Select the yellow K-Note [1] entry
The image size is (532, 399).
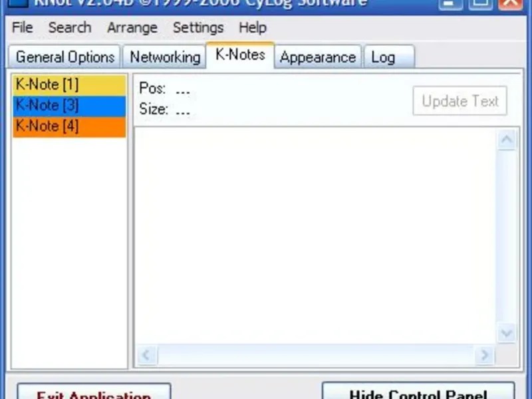pyautogui.click(x=69, y=85)
